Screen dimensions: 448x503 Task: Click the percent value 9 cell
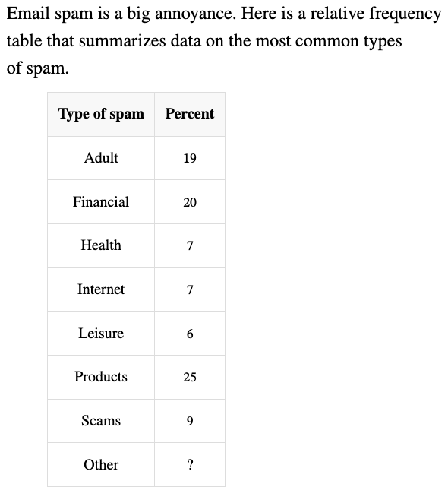point(190,421)
